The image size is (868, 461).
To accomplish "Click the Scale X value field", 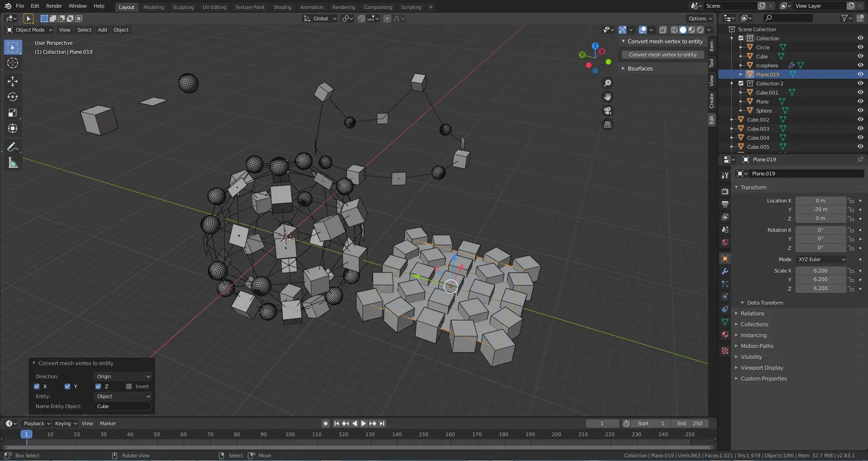I will click(820, 271).
